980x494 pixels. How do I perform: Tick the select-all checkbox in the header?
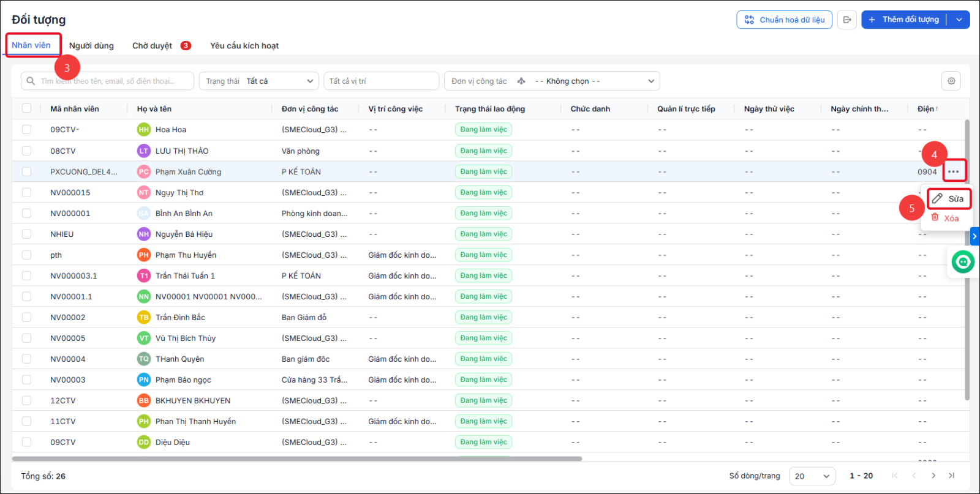pyautogui.click(x=26, y=108)
